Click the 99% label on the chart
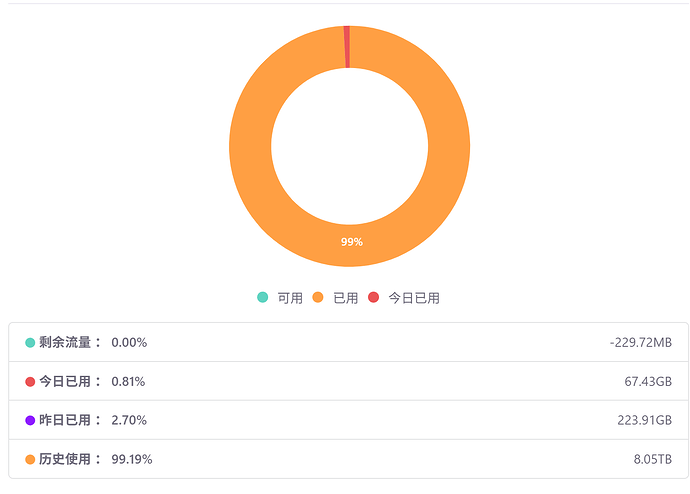The height and width of the screenshot is (494, 690). click(x=352, y=242)
